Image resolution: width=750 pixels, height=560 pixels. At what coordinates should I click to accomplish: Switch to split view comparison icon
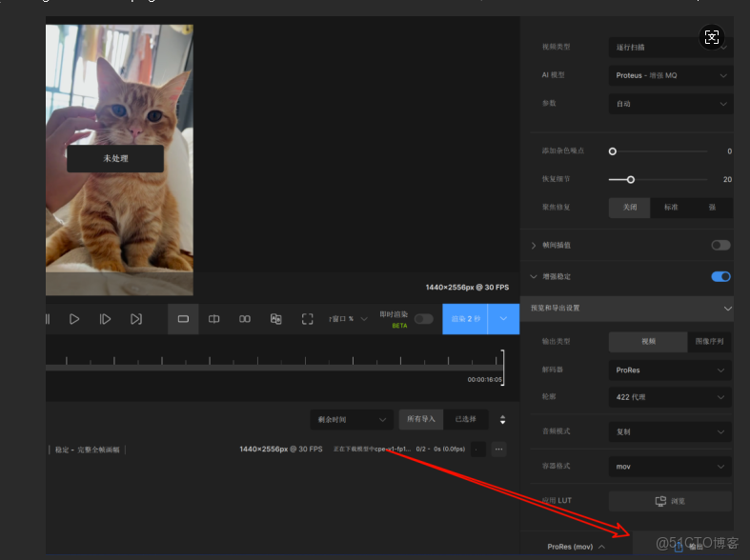click(x=214, y=319)
